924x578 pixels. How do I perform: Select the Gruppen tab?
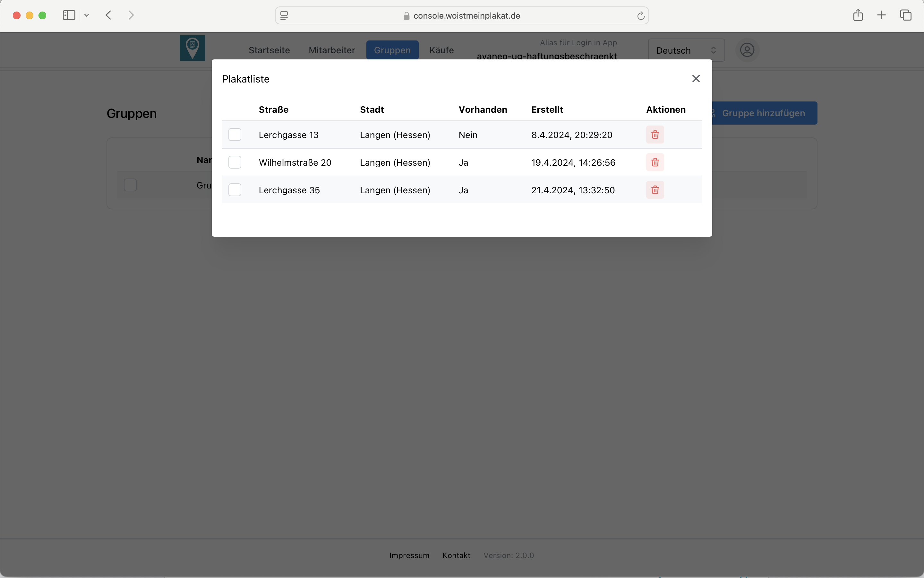[x=392, y=50]
